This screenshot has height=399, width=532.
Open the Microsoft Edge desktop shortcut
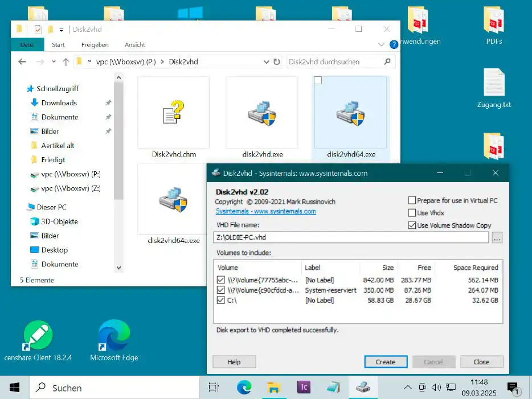pos(114,341)
